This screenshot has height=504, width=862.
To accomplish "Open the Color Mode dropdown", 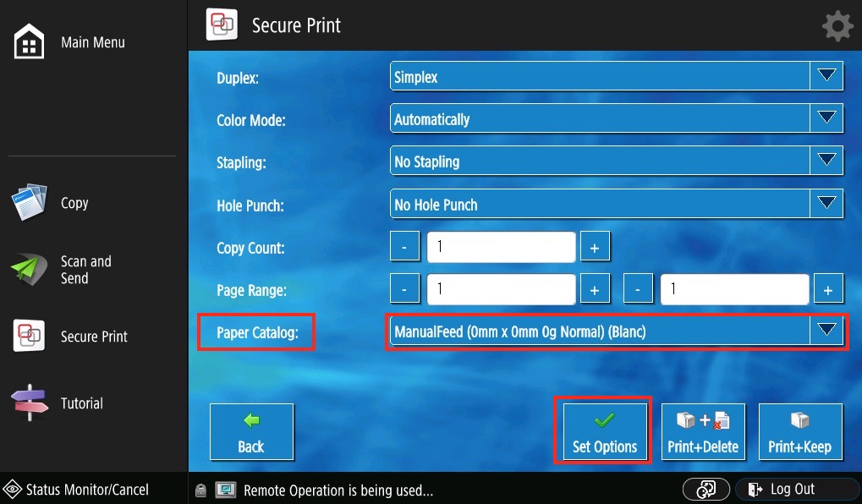I will (x=826, y=119).
